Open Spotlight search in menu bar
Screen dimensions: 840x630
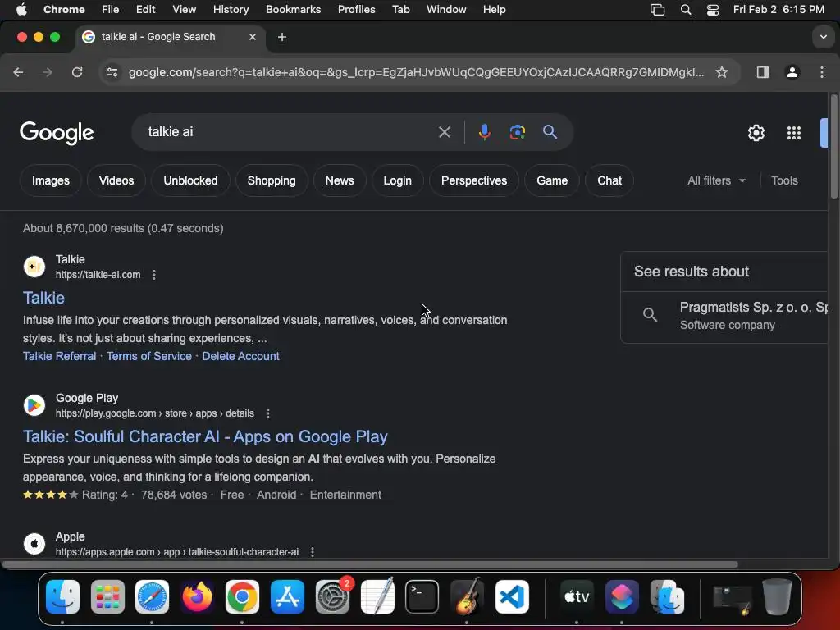[x=686, y=10]
